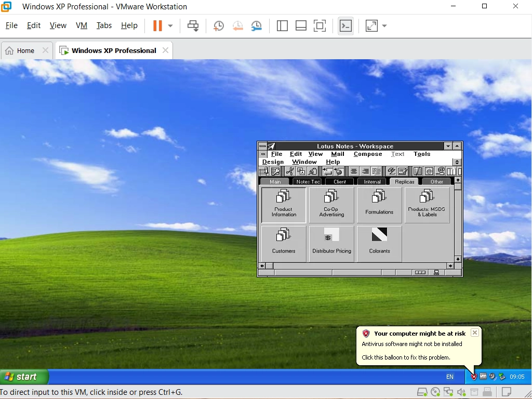Switch to the Notes Tec workspace tab
This screenshot has width=532, height=399.
coord(308,181)
